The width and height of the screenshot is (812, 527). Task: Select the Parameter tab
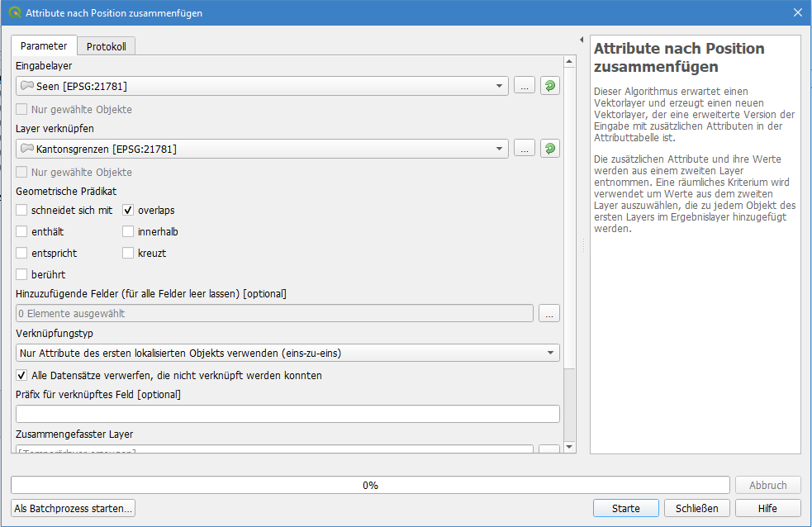[44, 46]
